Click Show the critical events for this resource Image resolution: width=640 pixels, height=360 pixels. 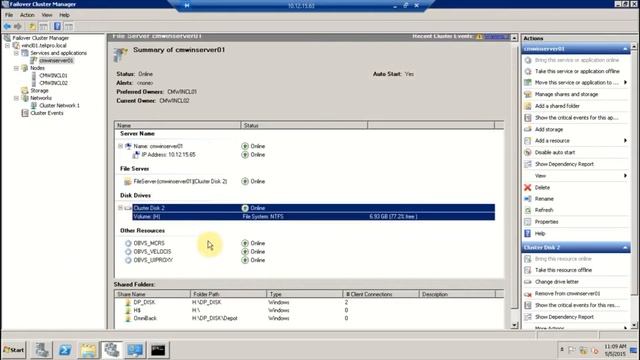click(577, 305)
